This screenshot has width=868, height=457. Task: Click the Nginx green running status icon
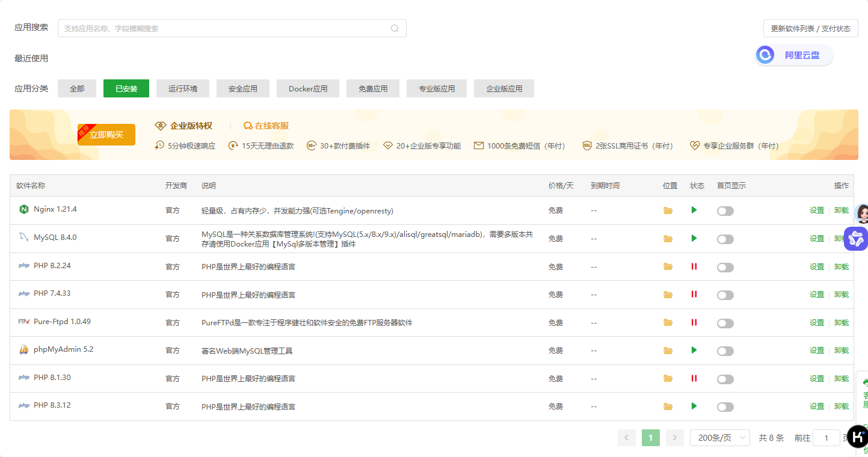694,210
